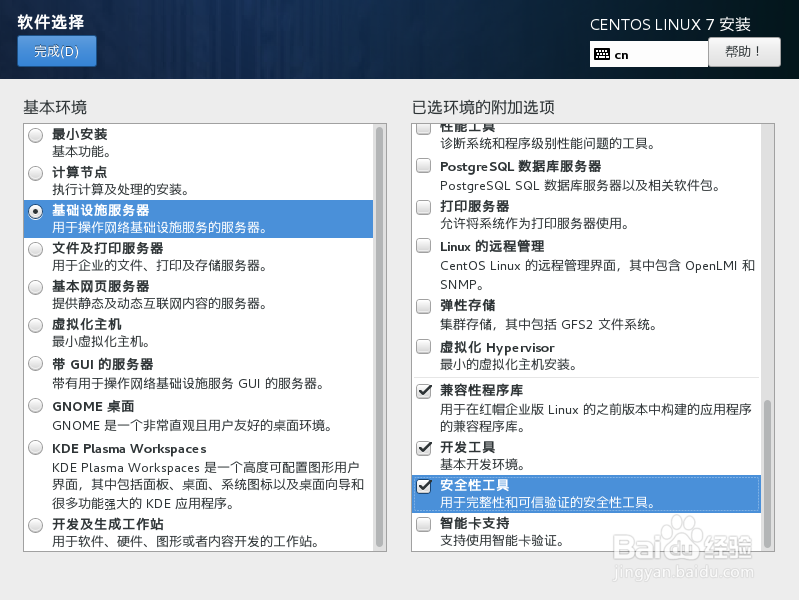Enable the 智能卡支持 checkbox
This screenshot has width=799, height=600.
point(423,524)
